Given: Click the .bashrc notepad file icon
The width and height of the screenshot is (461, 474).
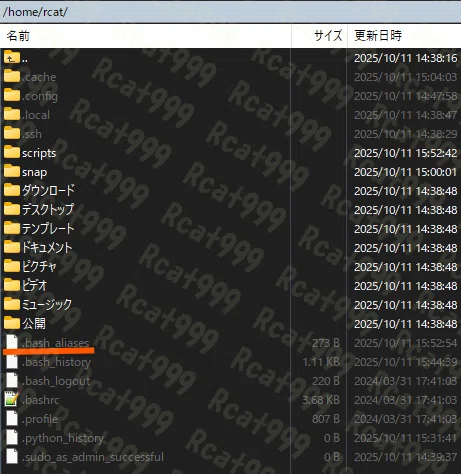Looking at the screenshot, I should pos(11,399).
